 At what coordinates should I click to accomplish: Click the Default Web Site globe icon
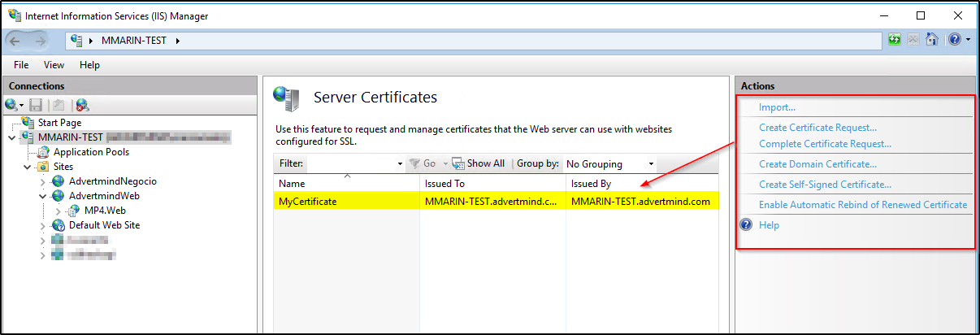[x=59, y=225]
